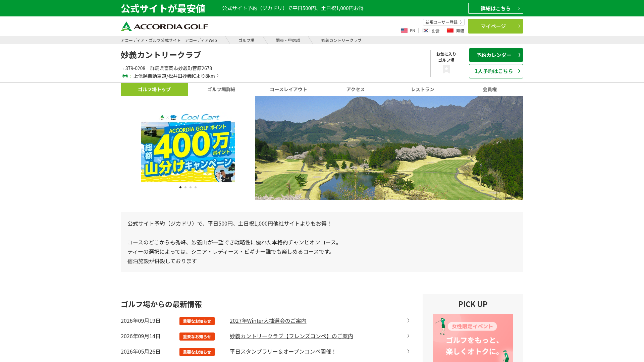Click the Chinese flag icon
The image size is (644, 362).
(450, 31)
